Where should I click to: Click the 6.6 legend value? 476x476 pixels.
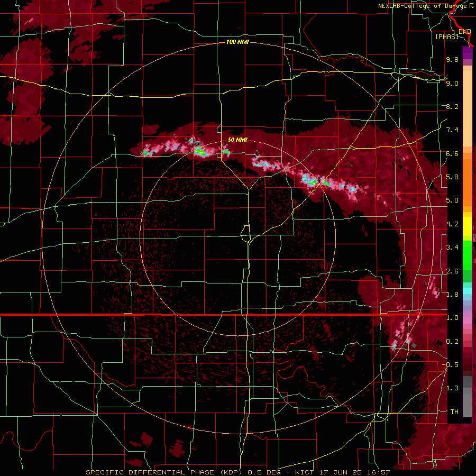pyautogui.click(x=452, y=153)
